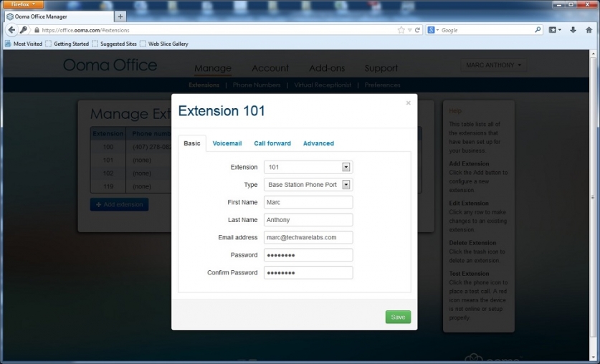This screenshot has width=600, height=364.
Task: Open the Getting Started bookmark
Action: (x=67, y=44)
